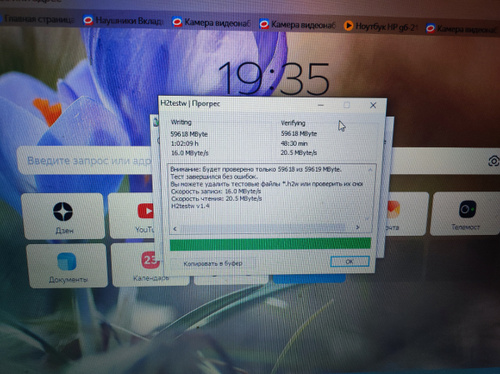This screenshot has width=500, height=374.
Task: Select the first Камера видеонаблюдения tab
Action: pyautogui.click(x=211, y=22)
